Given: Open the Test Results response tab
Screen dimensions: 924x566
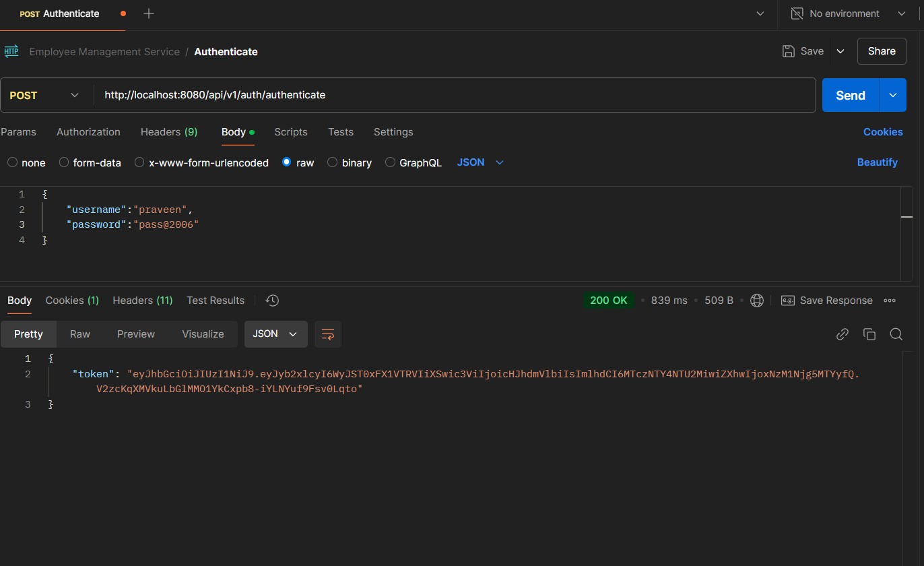Looking at the screenshot, I should (216, 301).
